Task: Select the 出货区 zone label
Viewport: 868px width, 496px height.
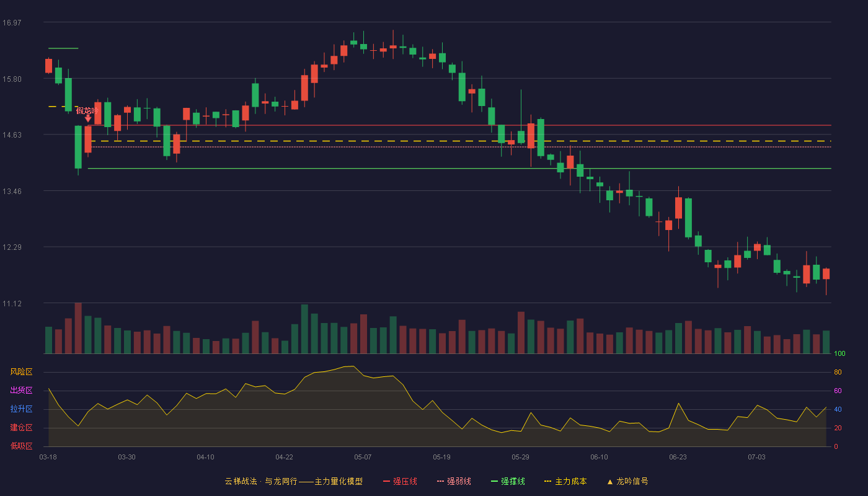Action: coord(21,391)
